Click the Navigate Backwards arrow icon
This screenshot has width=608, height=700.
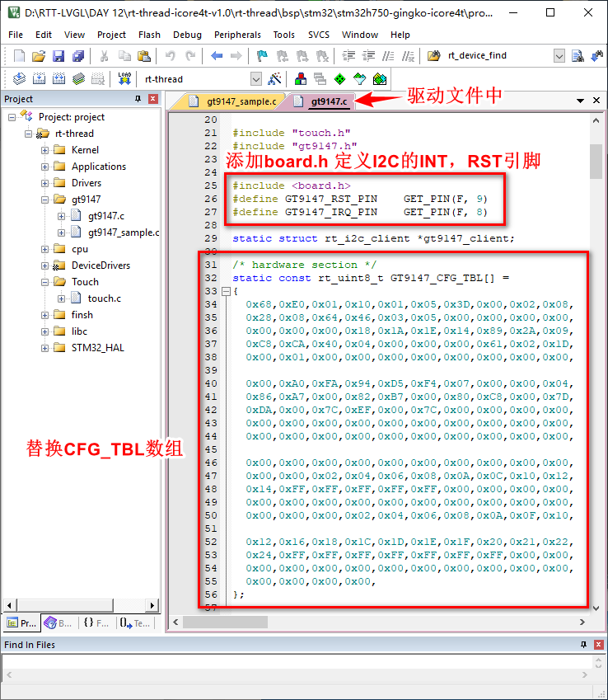click(x=217, y=56)
